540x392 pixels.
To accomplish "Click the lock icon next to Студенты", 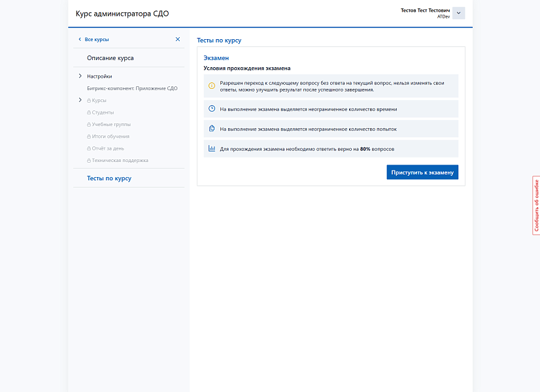I will point(88,112).
